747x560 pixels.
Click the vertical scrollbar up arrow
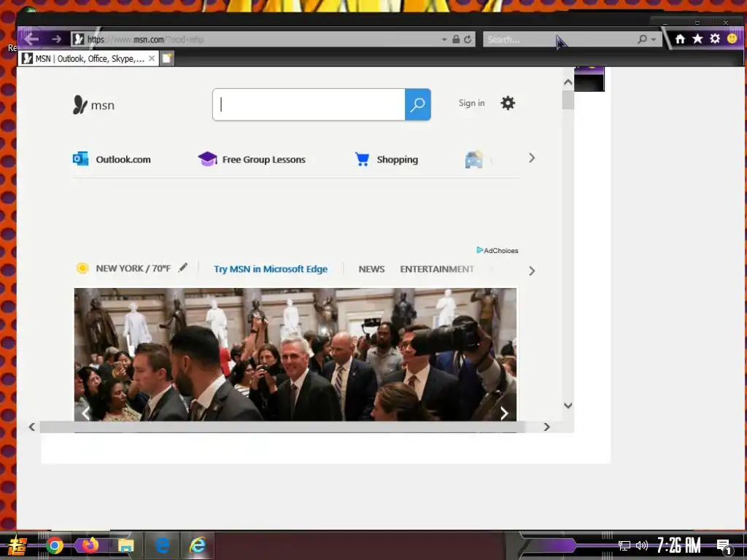568,82
